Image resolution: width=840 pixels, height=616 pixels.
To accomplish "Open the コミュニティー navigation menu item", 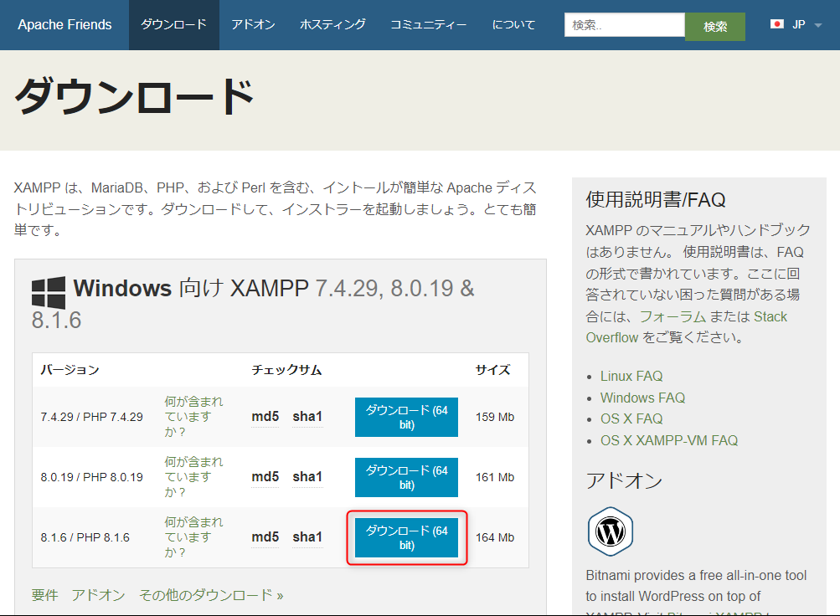I will [x=429, y=24].
